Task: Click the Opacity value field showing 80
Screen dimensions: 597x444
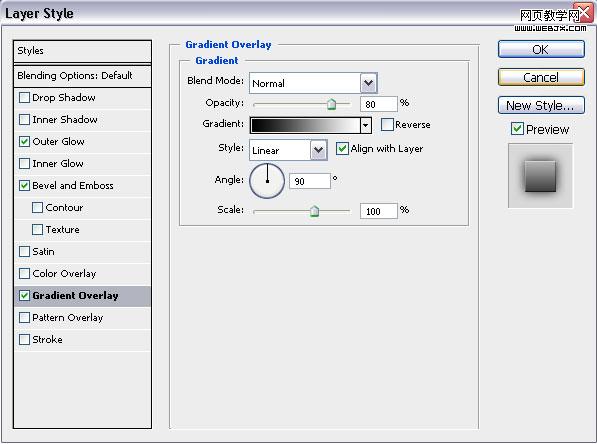Action: click(378, 104)
